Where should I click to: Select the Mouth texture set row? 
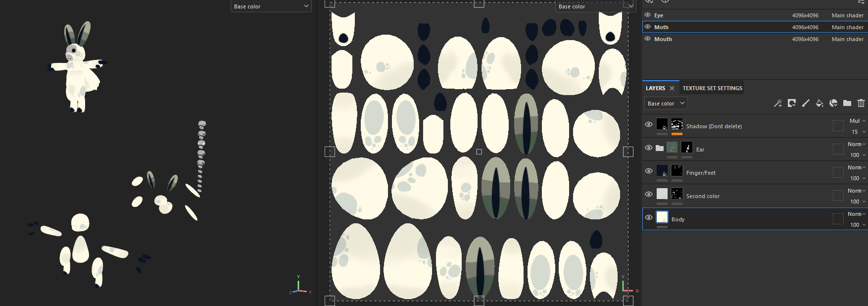point(755,39)
